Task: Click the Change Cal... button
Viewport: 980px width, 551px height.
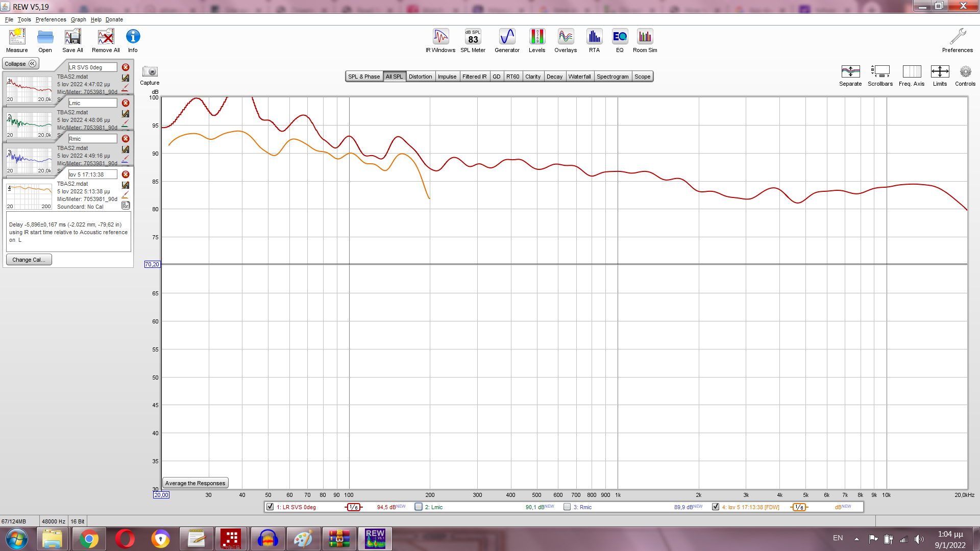Action: [x=29, y=260]
